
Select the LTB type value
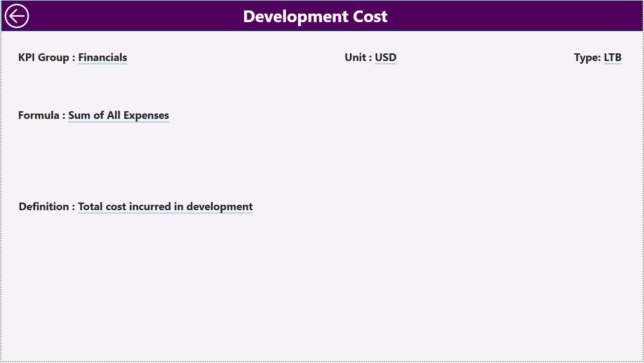(613, 57)
